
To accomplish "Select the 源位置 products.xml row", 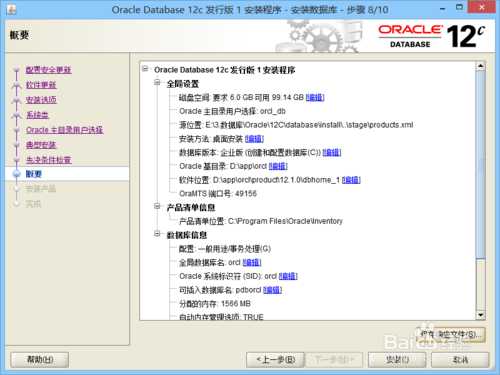I will (x=296, y=125).
